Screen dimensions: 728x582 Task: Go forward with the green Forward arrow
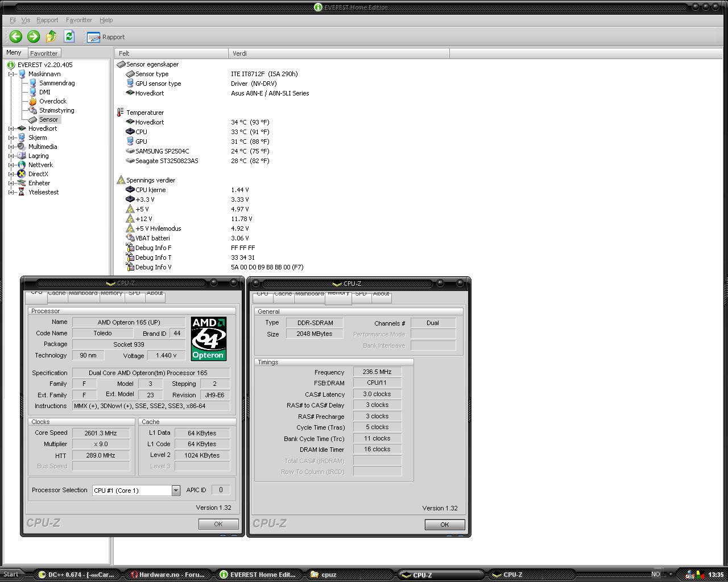(34, 36)
